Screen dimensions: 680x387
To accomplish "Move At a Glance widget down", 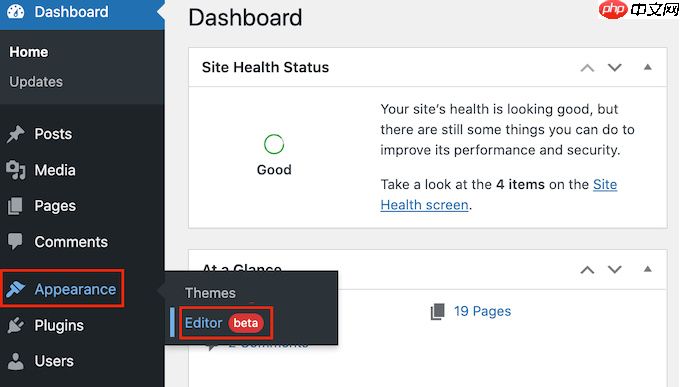I will click(615, 269).
